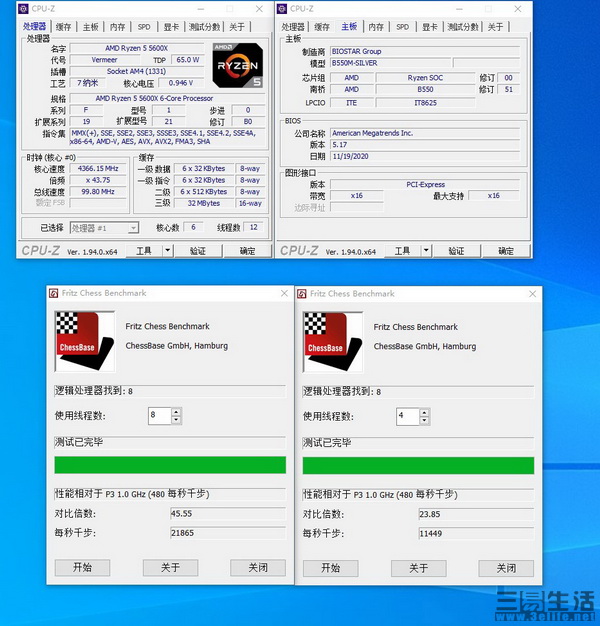Screen dimensions: 600x626
Task: Decrease thread count in left Fritz benchmark
Action: coord(176,420)
